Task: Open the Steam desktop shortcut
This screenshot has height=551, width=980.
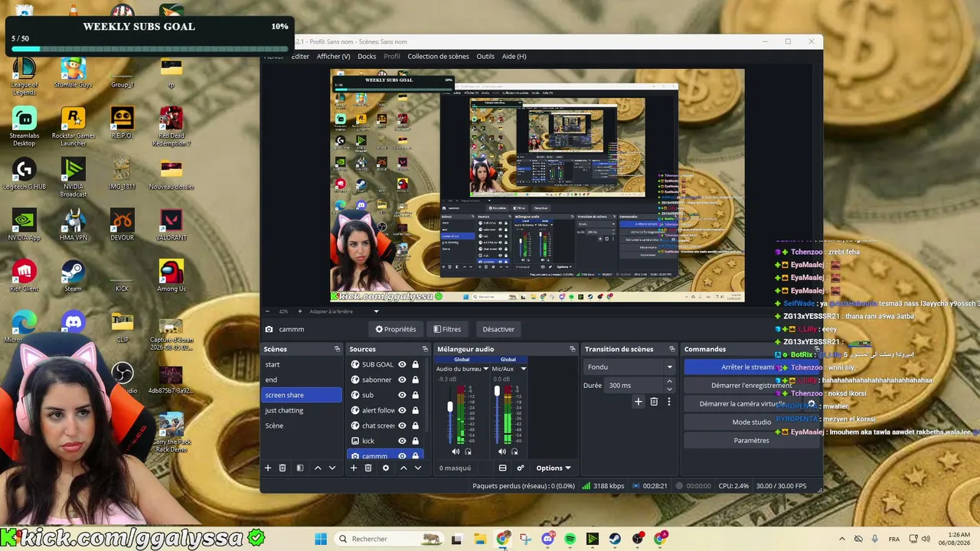Action: coord(73,276)
